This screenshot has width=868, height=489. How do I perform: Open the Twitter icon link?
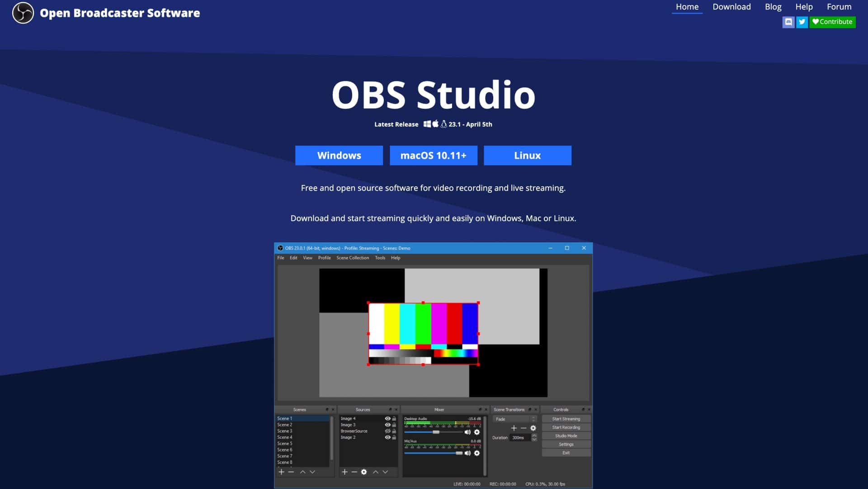(x=802, y=22)
